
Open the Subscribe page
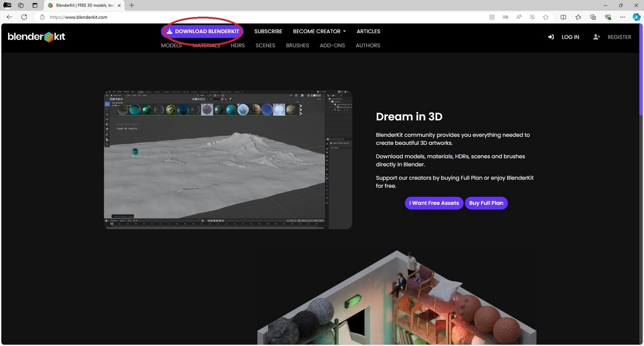click(268, 31)
